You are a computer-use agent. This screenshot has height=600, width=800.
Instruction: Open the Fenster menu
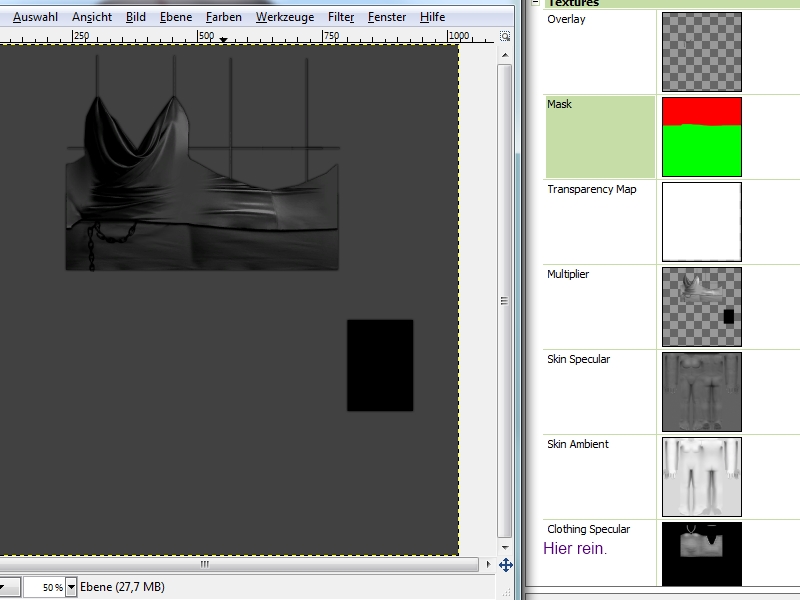[387, 17]
